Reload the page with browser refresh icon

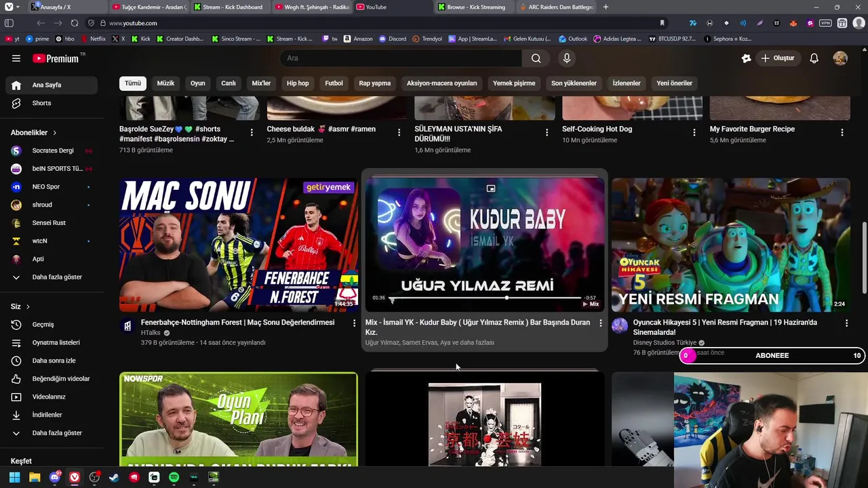click(75, 23)
